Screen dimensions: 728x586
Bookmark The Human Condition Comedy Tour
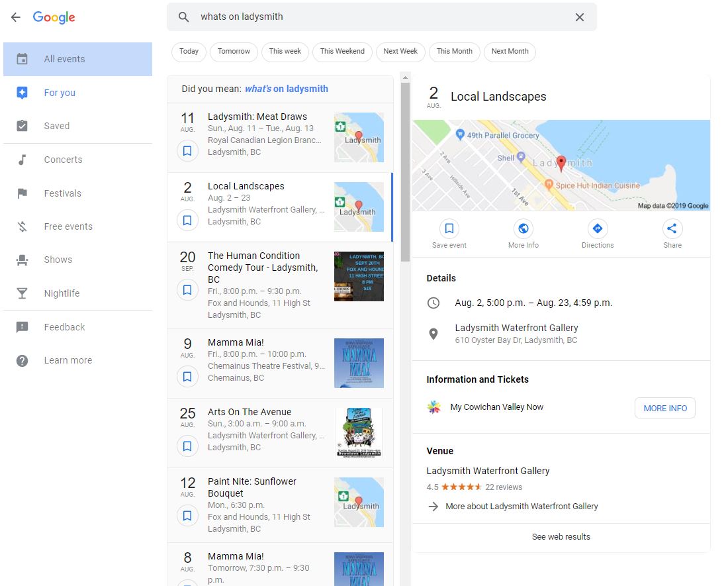[187, 290]
